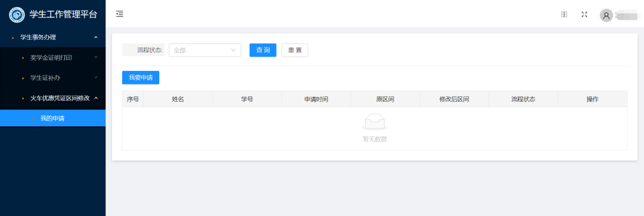Open the layout grid icon in header
644x216 pixels.
[564, 14]
